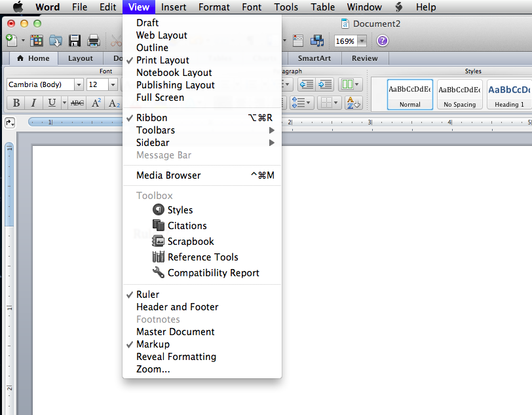This screenshot has height=415, width=532.
Task: Choose Full Screen view
Action: [x=202, y=98]
